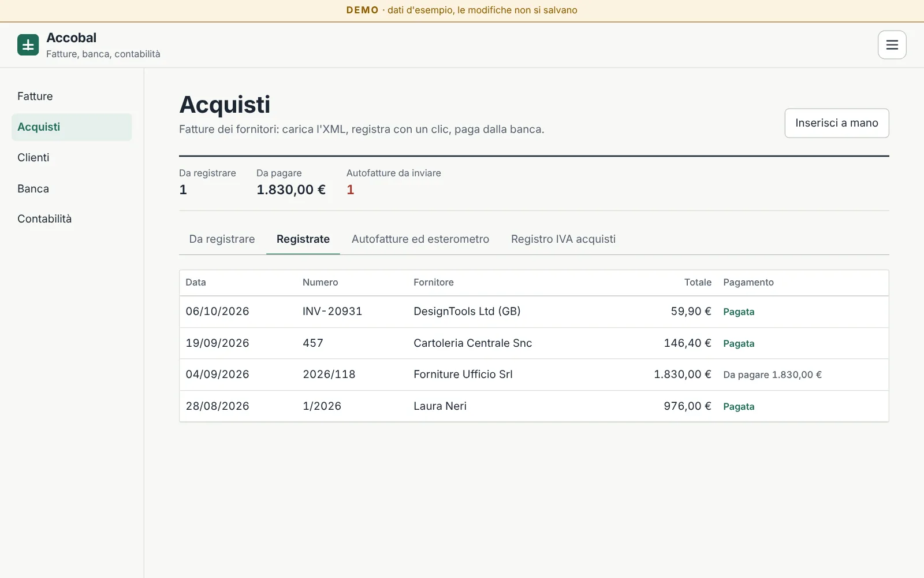Image resolution: width=924 pixels, height=578 pixels.
Task: Click the Da pagare 1.830,00 € summary
Action: coord(291,182)
